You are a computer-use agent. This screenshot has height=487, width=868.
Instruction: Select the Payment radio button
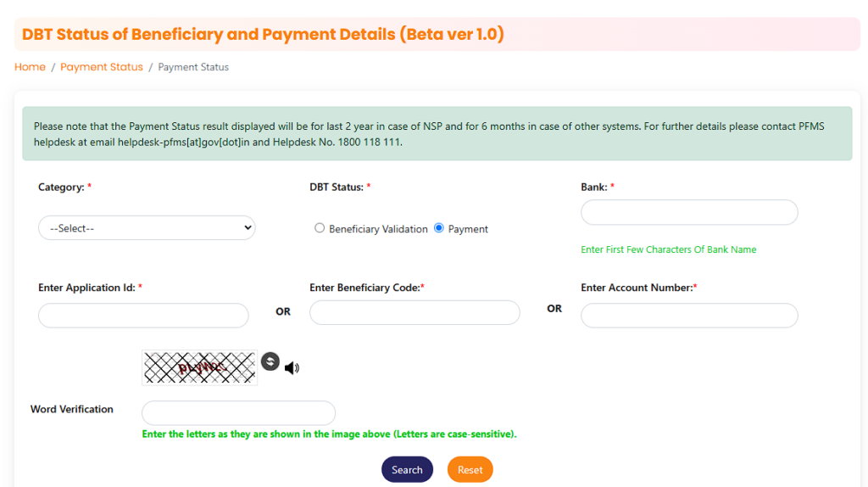pos(439,228)
